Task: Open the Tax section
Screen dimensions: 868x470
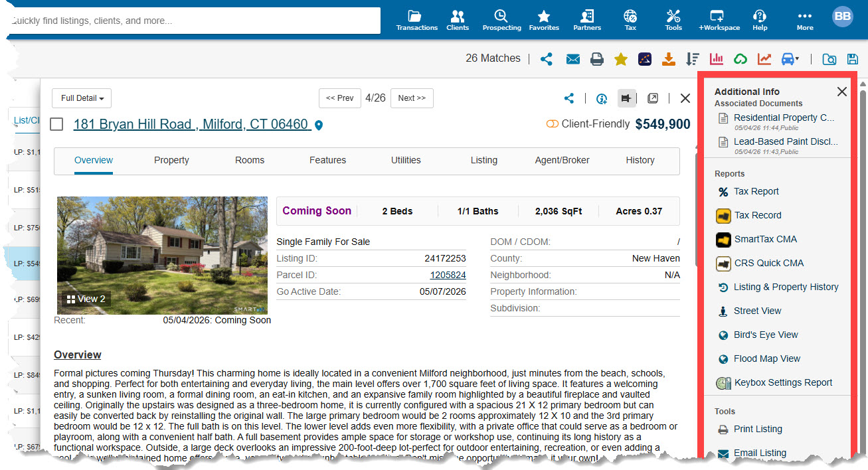Action: point(630,20)
